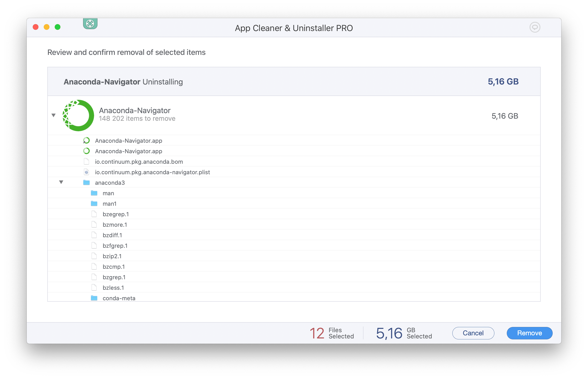Viewport: 588px width, 379px height.
Task: Select the bzgrep.1 file entry
Action: tap(114, 277)
